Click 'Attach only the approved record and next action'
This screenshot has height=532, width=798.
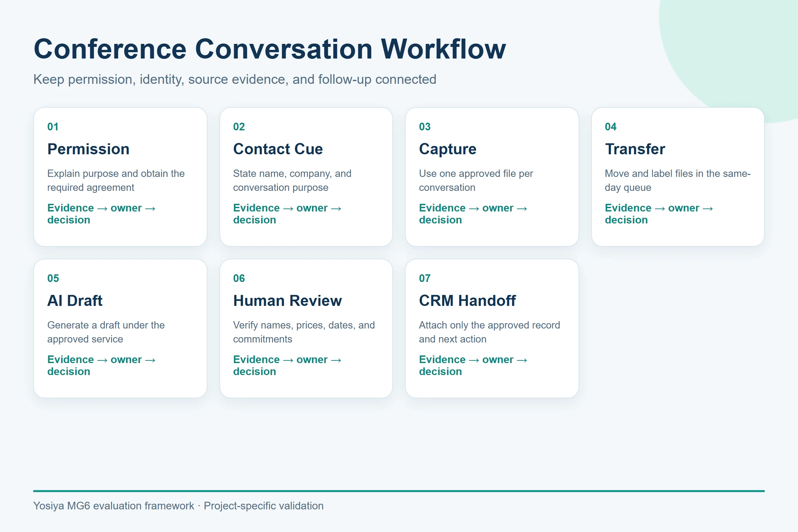point(489,332)
